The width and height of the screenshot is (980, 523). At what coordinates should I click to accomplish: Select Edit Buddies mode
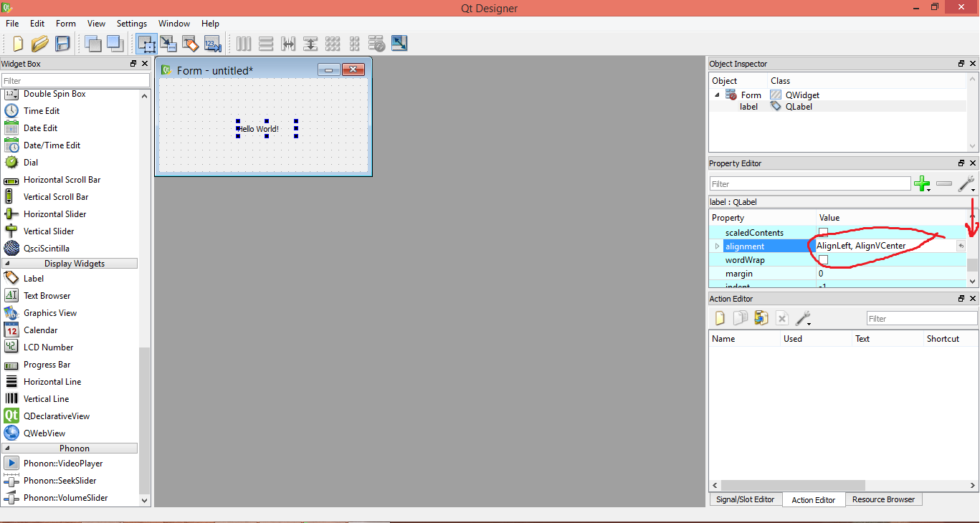click(x=191, y=44)
